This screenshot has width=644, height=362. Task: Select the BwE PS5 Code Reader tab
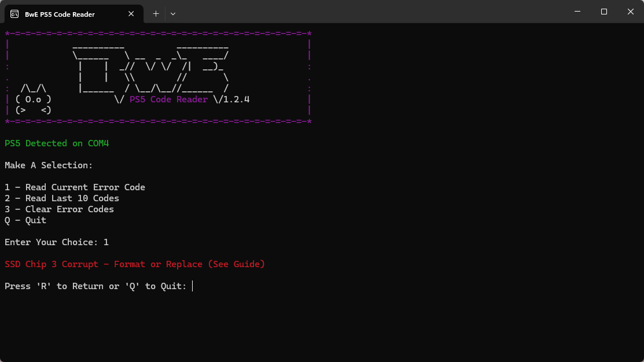point(74,14)
